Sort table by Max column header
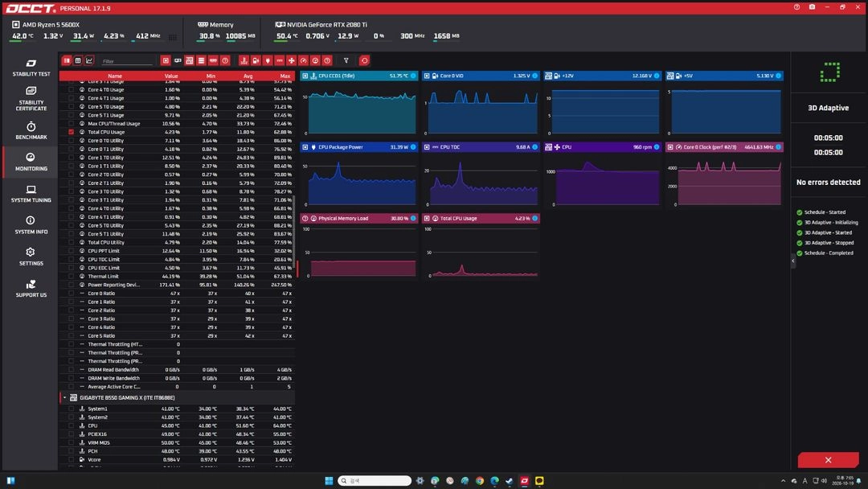 click(285, 76)
